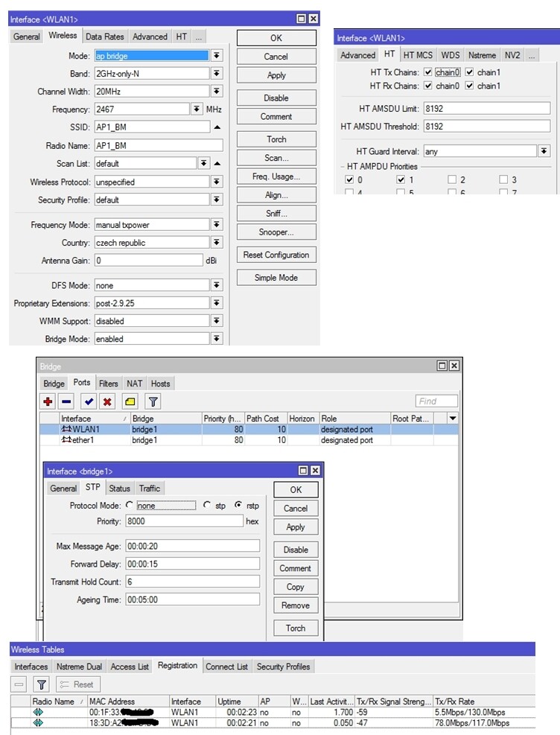
Task: Click the HT AMSDU Limit field
Action: click(487, 109)
